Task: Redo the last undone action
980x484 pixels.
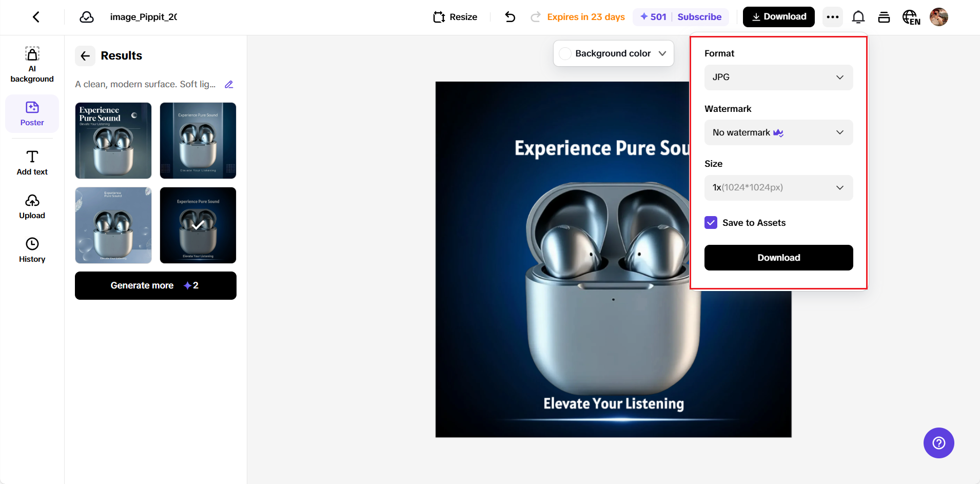Action: (x=536, y=17)
